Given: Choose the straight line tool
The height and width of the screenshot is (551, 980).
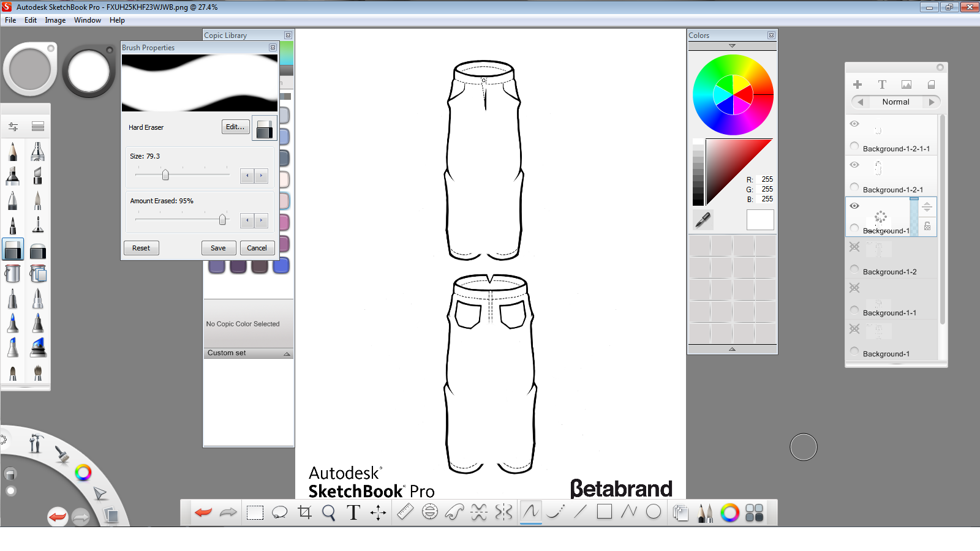Looking at the screenshot, I should pyautogui.click(x=580, y=511).
